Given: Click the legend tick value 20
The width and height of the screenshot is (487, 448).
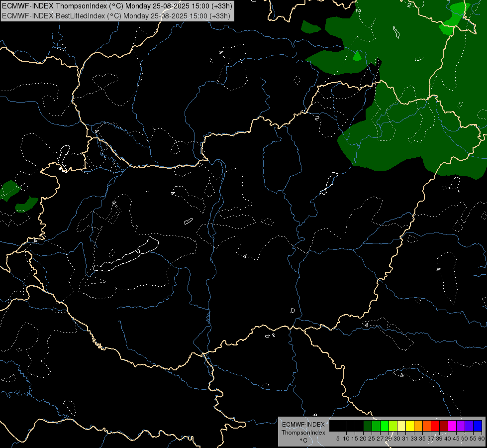Looking at the screenshot, I should coord(363,439).
